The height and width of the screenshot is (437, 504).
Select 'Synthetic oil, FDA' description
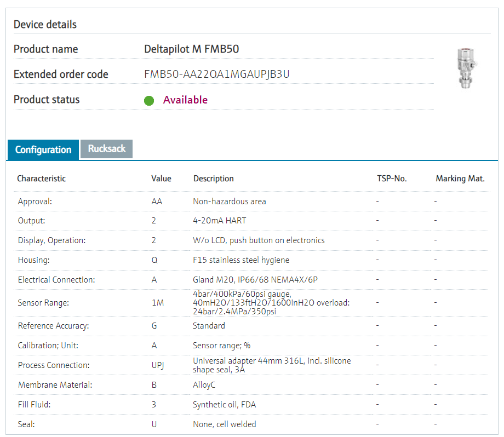[225, 405]
